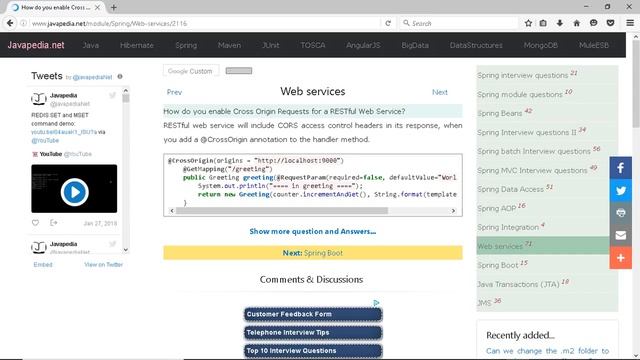The height and width of the screenshot is (360, 640).
Task: Click the tweets panel down scroll arrow
Action: 126,249
